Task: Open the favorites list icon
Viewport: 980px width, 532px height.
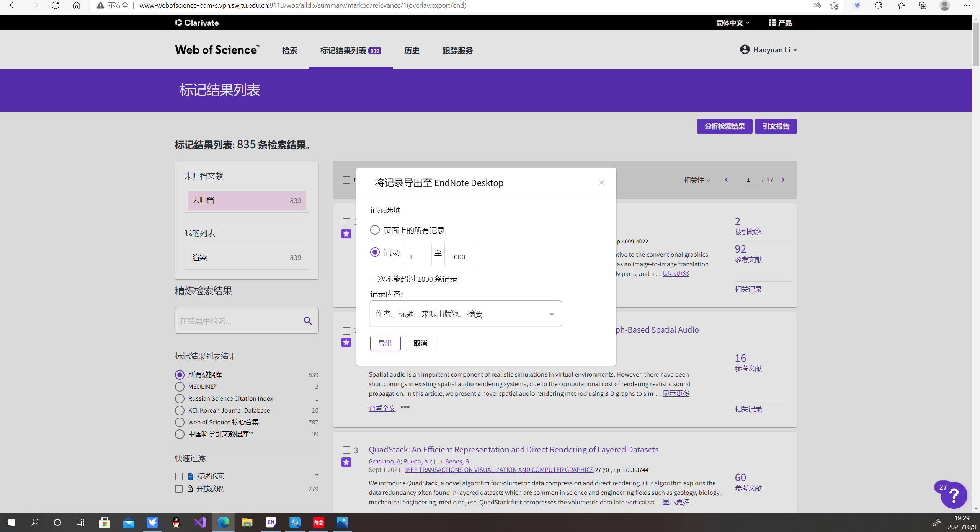Action: click(x=902, y=5)
